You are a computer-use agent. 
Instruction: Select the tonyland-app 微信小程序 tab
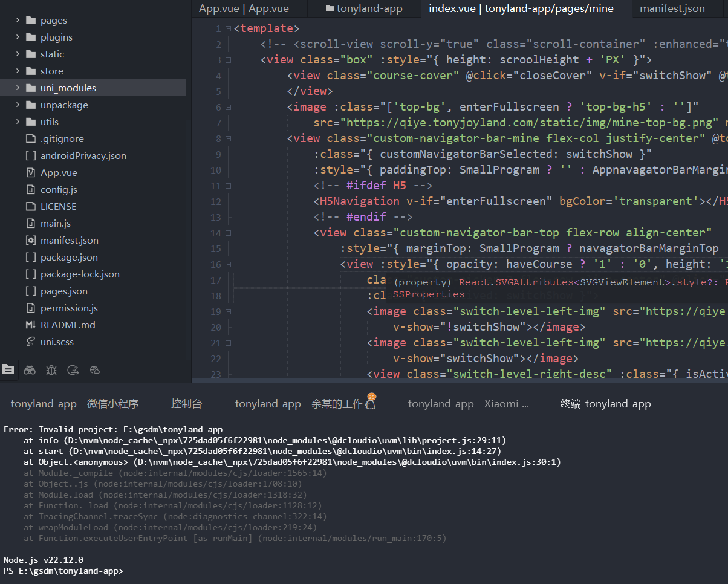75,404
